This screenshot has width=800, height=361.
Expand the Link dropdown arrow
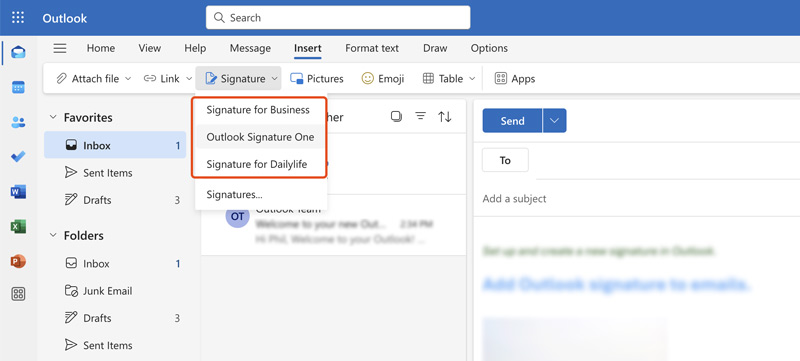click(x=189, y=79)
